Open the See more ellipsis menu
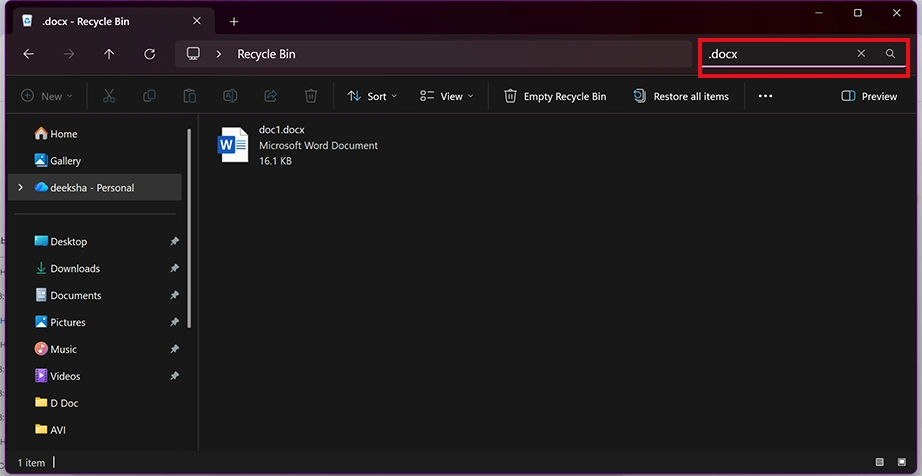Image resolution: width=922 pixels, height=476 pixels. point(765,96)
